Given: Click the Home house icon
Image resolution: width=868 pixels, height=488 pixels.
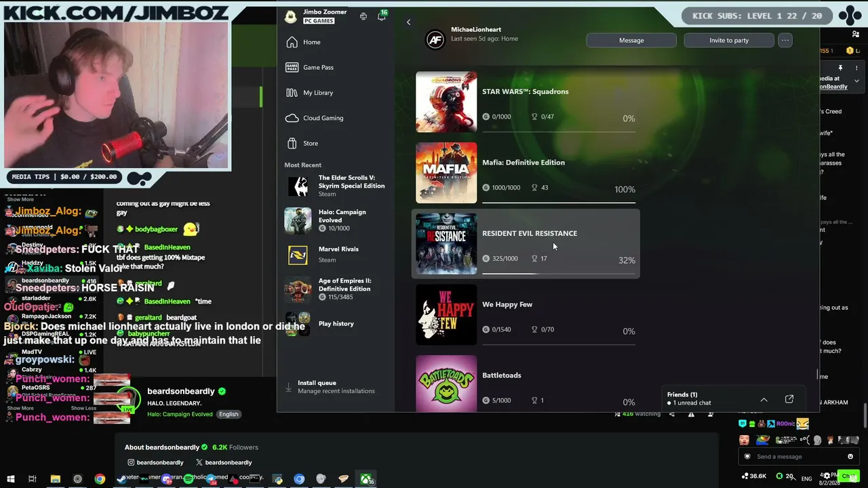Looking at the screenshot, I should (292, 42).
